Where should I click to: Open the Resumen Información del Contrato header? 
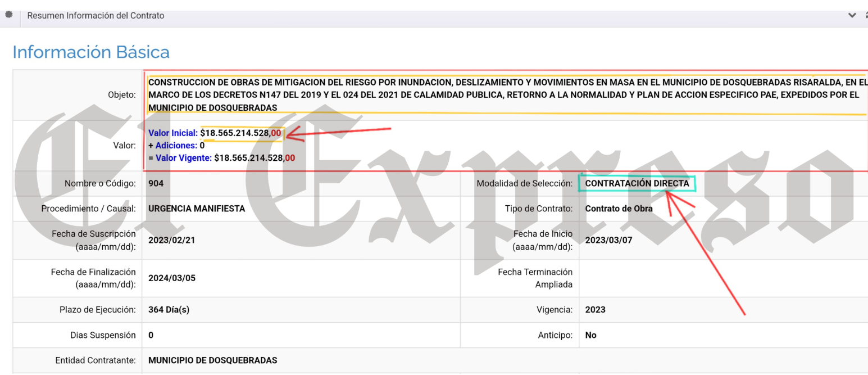point(96,16)
